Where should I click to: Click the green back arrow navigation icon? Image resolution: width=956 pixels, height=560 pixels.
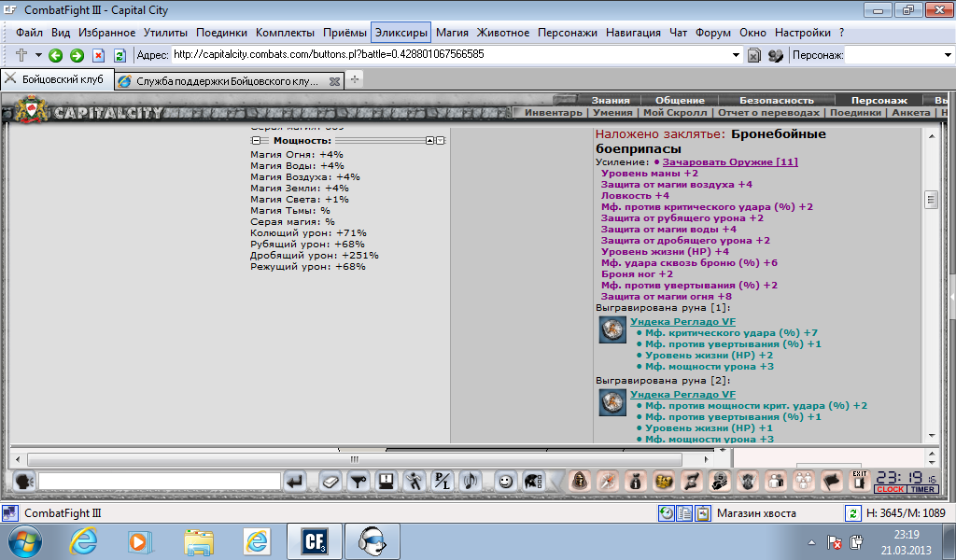[x=55, y=55]
